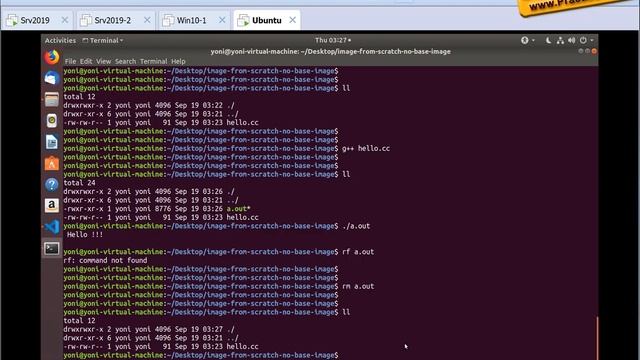Open the Amazon dock icon

point(52,206)
